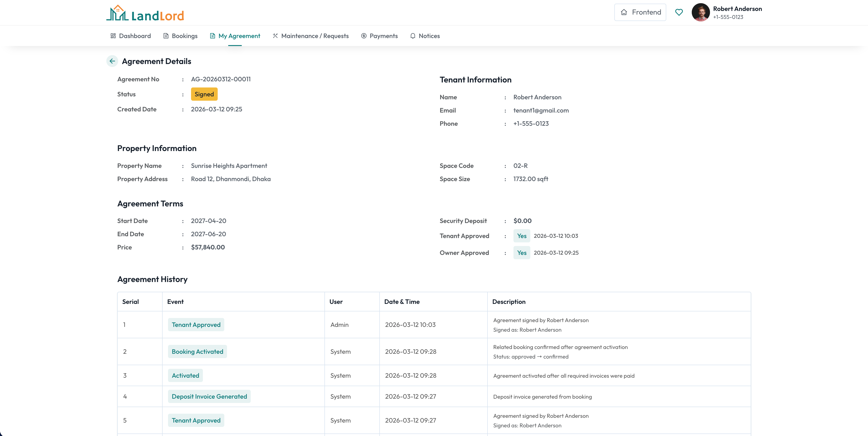Click the Tenant Approved Yes badge

pos(522,236)
